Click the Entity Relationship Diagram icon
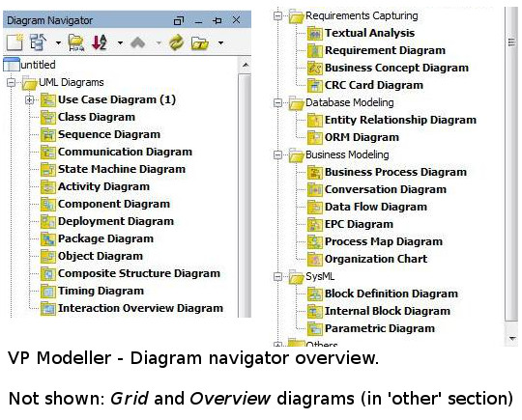The width and height of the screenshot is (522, 420). tap(315, 120)
